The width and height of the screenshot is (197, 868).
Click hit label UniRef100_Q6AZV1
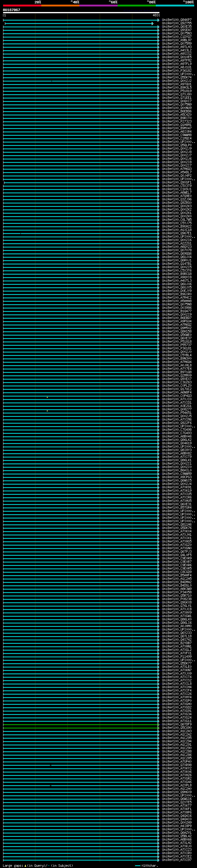click(177, 833)
